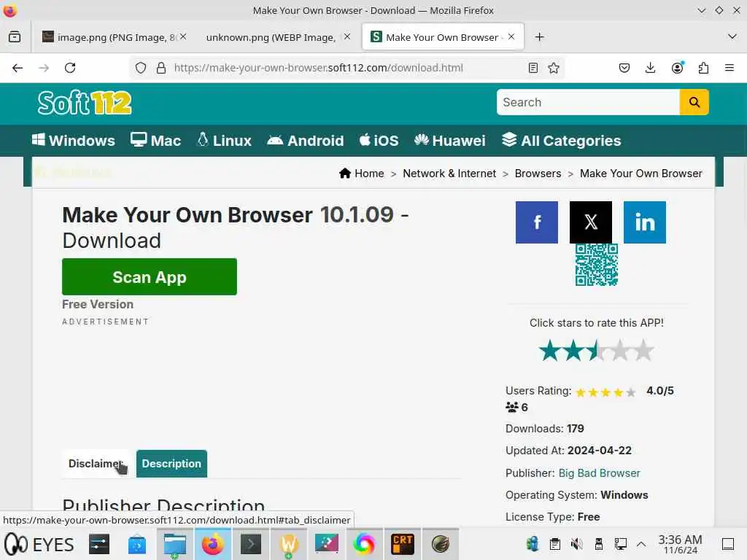Image resolution: width=747 pixels, height=560 pixels.
Task: Expand hidden system tray icons arrow
Action: [641, 544]
